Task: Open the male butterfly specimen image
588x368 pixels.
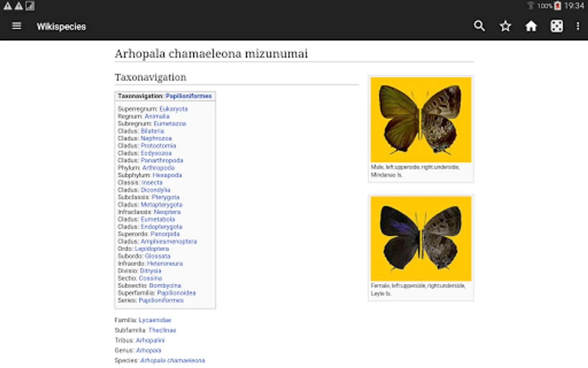Action: pyautogui.click(x=421, y=120)
